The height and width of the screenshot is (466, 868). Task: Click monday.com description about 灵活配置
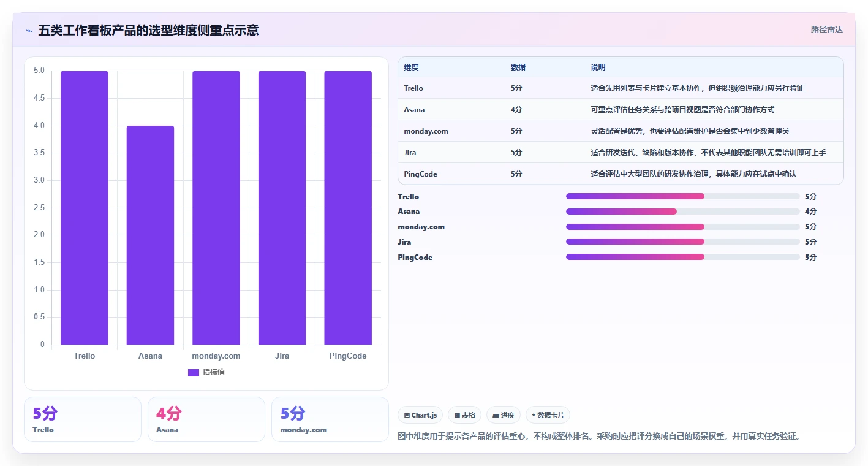coord(690,131)
